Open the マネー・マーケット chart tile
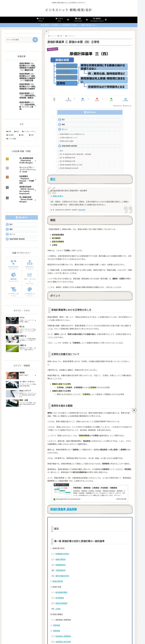This screenshot has height=644, width=145. tap(30, 278)
